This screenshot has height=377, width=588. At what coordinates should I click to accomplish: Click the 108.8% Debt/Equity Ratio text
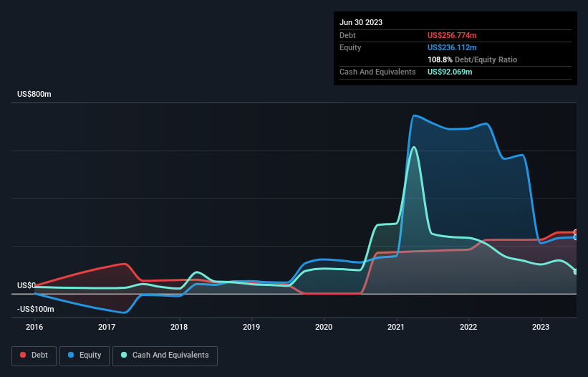tap(472, 59)
